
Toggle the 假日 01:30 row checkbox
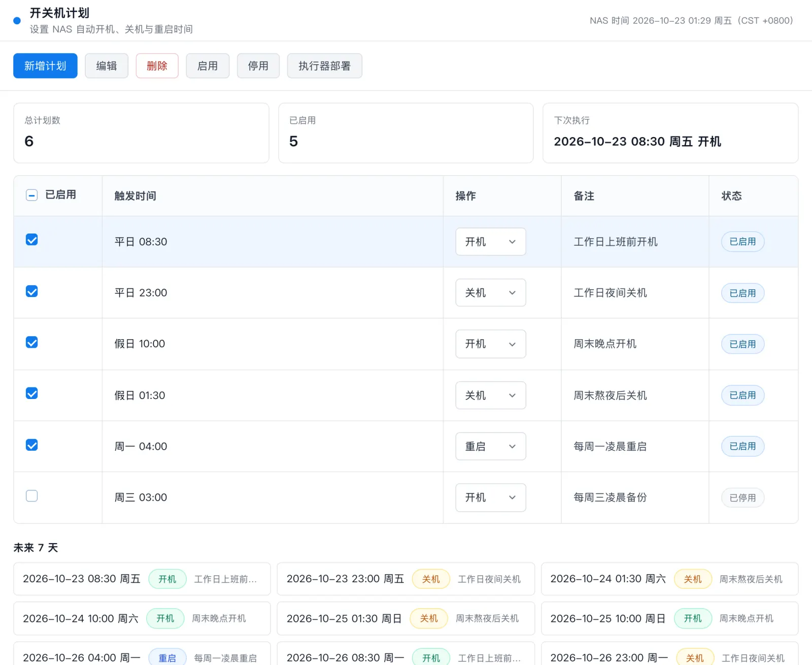click(31, 393)
